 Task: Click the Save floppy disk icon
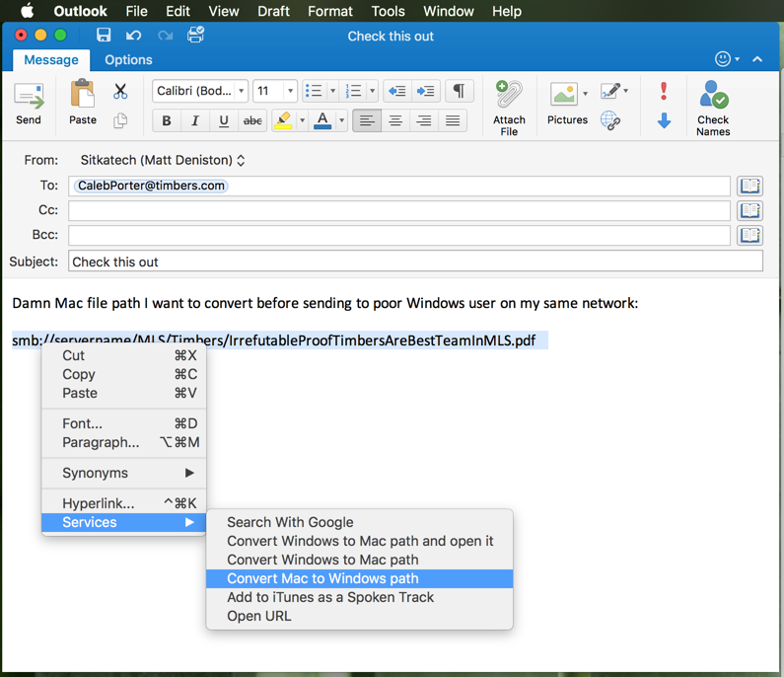tap(104, 35)
